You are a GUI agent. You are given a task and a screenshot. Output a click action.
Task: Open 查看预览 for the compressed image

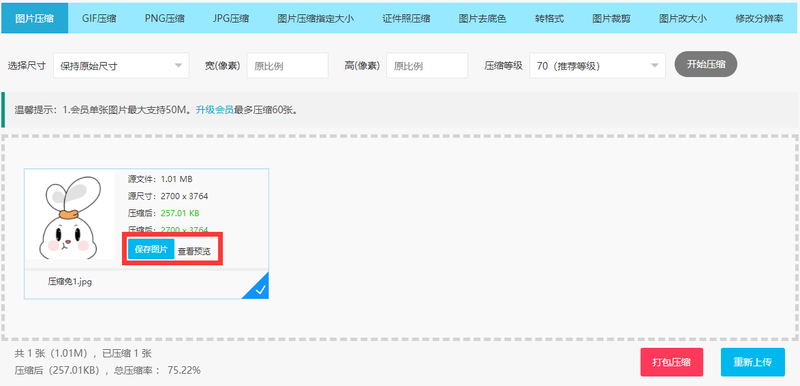coord(194,251)
